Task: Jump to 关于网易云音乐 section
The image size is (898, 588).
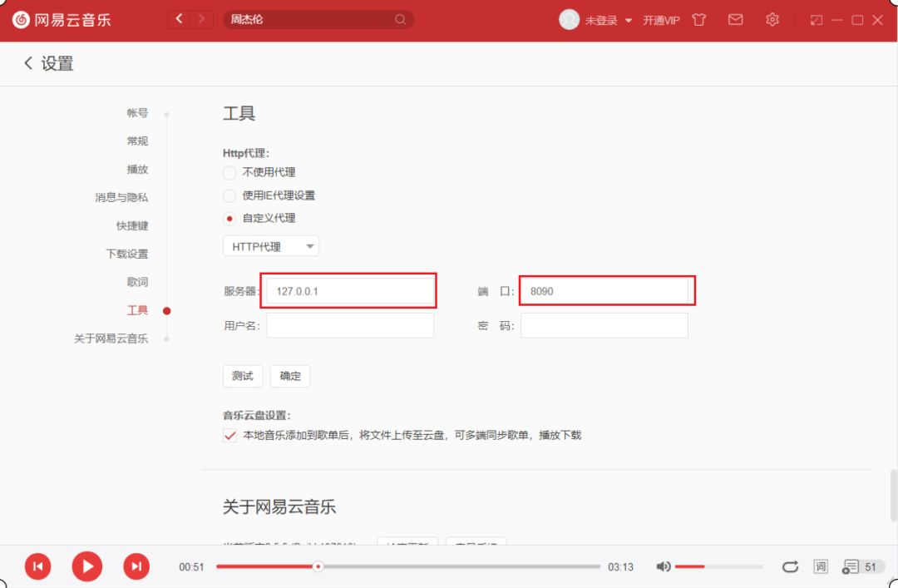Action: [x=111, y=338]
